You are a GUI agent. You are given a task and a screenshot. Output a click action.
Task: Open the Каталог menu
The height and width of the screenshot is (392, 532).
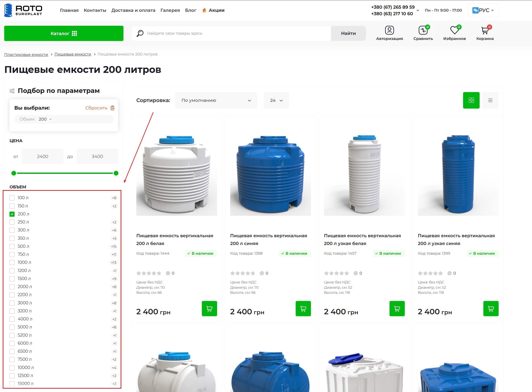[x=64, y=33]
